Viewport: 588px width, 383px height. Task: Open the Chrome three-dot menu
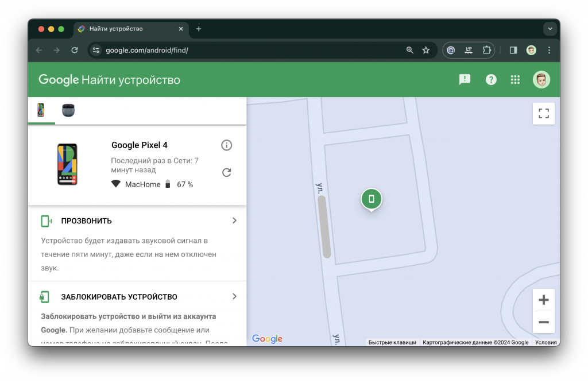[x=550, y=50]
